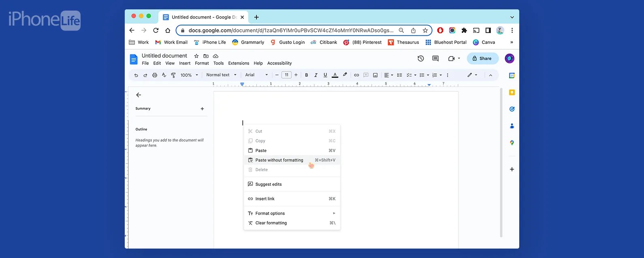This screenshot has width=644, height=258.
Task: Select Insert link in context menu
Action: click(292, 199)
